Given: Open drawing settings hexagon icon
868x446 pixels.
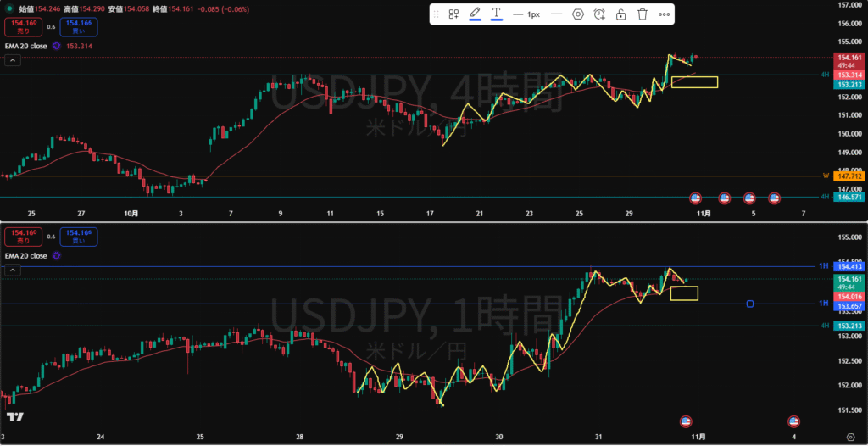Looking at the screenshot, I should (578, 14).
